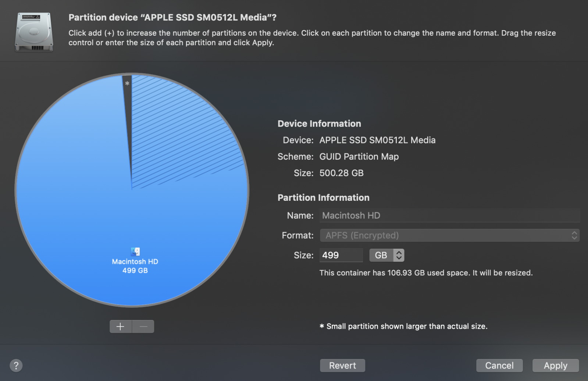Click the partition Name field
Viewport: 588px width, 381px height.
coord(449,216)
